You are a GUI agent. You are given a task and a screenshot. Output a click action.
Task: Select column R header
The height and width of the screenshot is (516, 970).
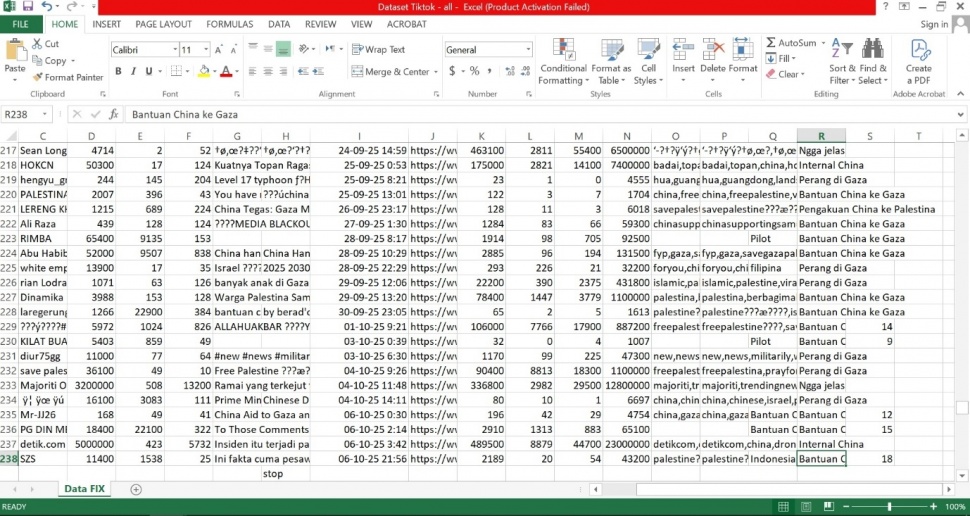coord(821,136)
